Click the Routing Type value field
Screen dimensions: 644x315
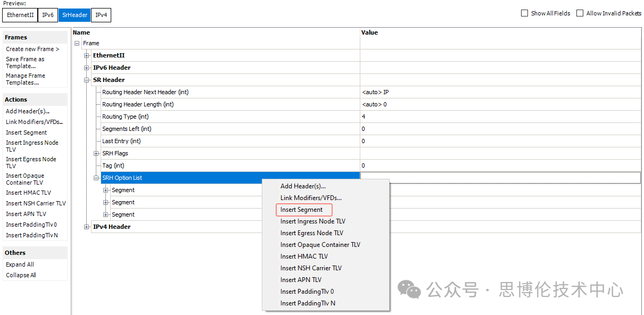tap(500, 117)
